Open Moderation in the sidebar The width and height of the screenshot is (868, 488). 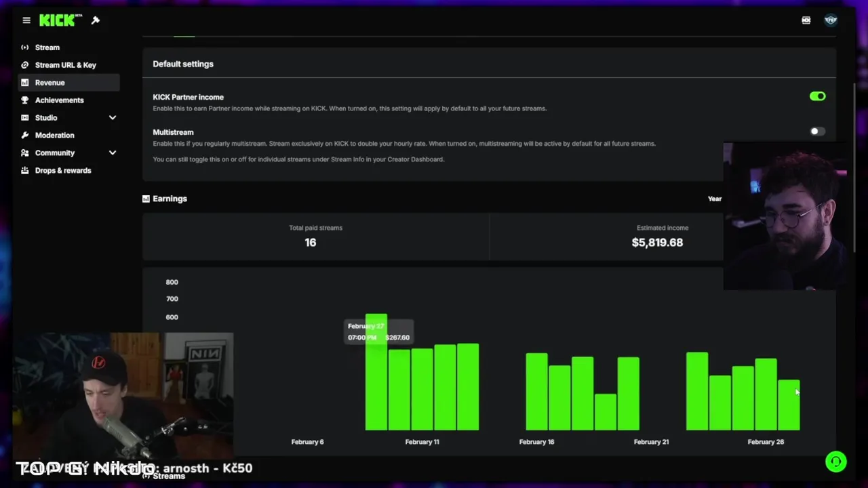(55, 136)
